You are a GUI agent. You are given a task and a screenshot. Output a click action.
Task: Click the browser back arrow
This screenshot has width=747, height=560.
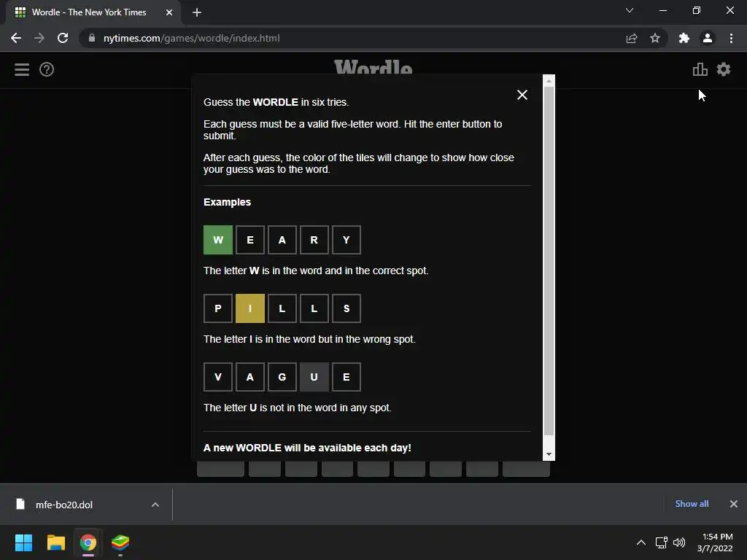click(x=16, y=38)
